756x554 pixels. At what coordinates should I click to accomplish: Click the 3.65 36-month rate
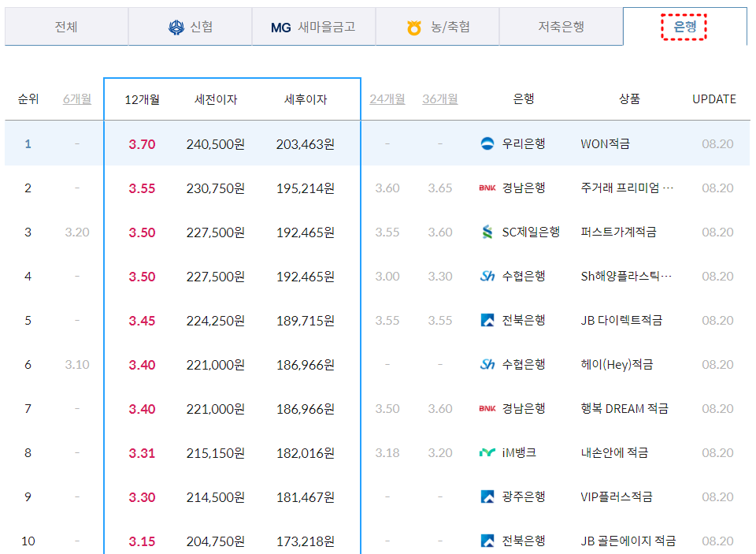pos(440,188)
